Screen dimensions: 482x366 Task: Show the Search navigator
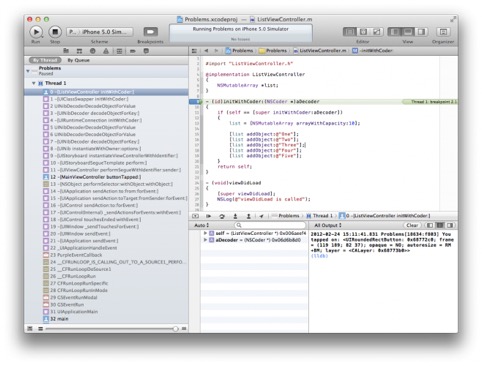(93, 51)
